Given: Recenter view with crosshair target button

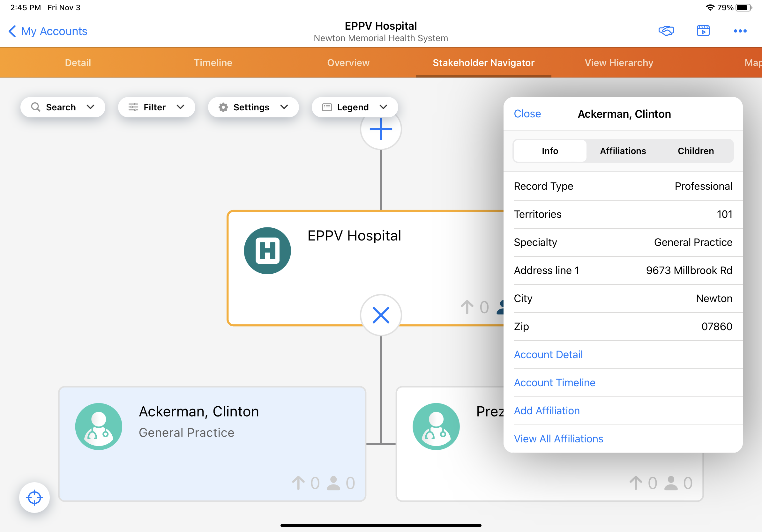Looking at the screenshot, I should coord(34,497).
